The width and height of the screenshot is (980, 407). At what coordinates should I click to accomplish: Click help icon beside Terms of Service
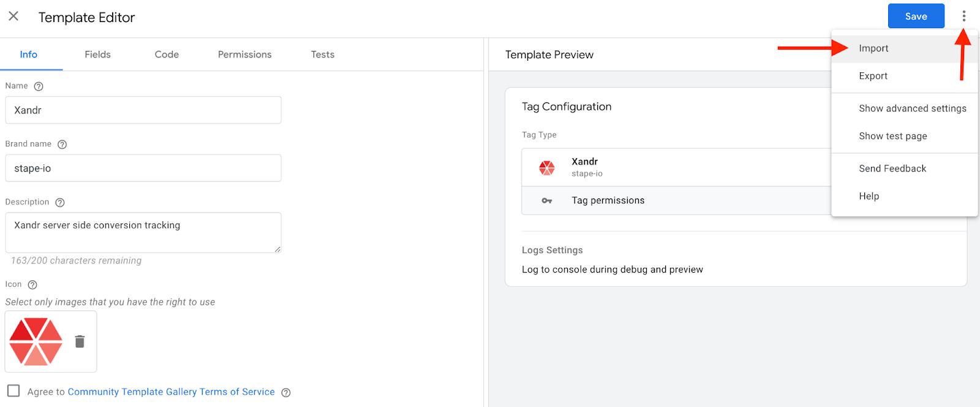pos(285,392)
